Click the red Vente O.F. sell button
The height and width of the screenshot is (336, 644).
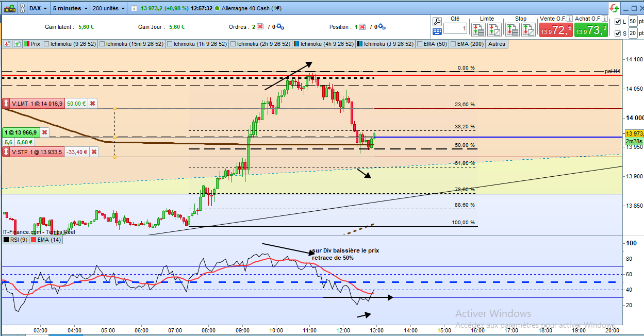coord(555,30)
